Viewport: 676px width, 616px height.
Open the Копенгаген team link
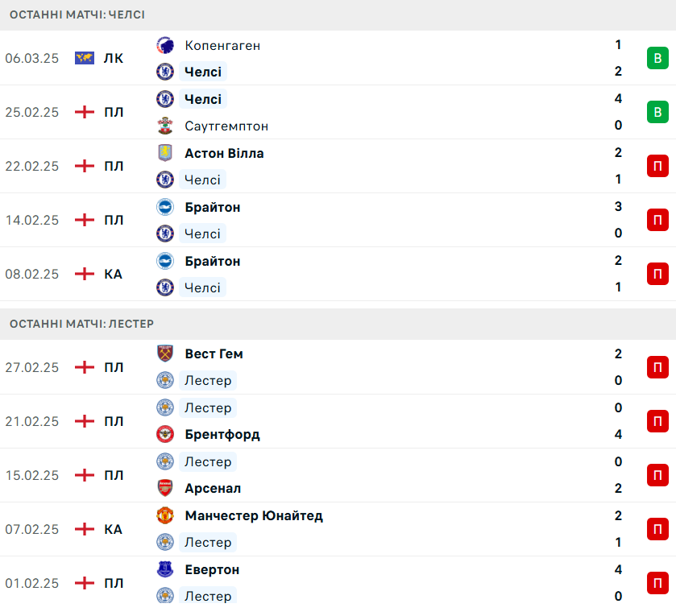pos(222,45)
